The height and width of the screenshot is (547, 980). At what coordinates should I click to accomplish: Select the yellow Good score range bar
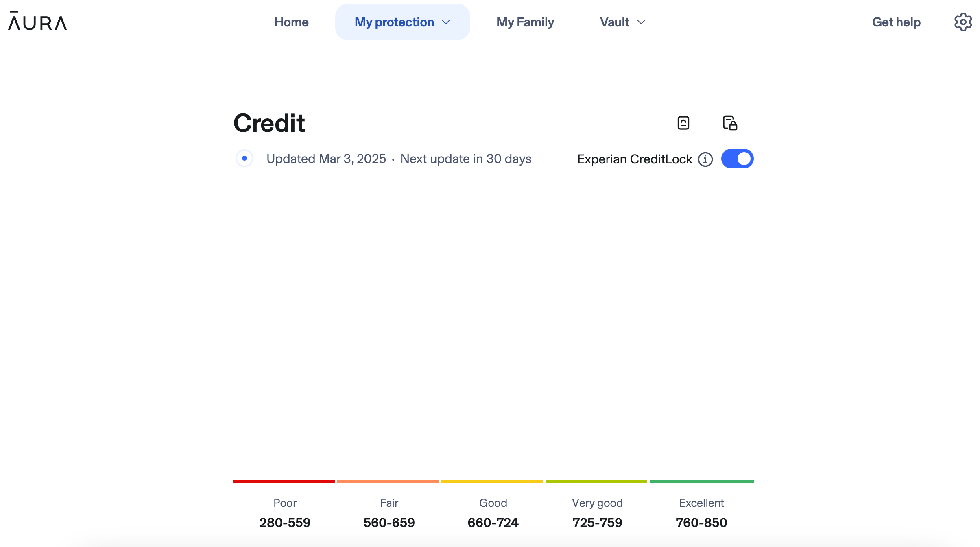point(492,482)
